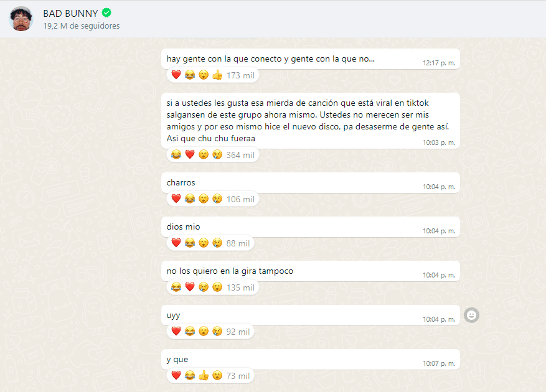Open the Bad Bunny channel profile picture
Screen dimensions: 546x392
pos(21,19)
